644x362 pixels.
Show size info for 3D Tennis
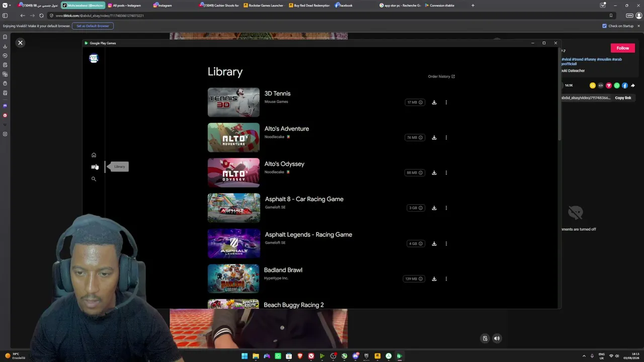(421, 103)
